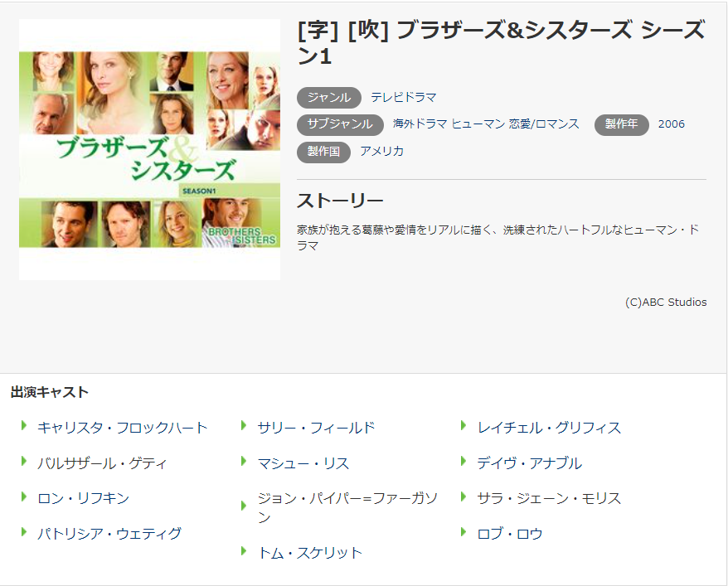Click the ヒューマン subgenre link
Image resolution: width=728 pixels, height=586 pixels.
pyautogui.click(x=478, y=123)
